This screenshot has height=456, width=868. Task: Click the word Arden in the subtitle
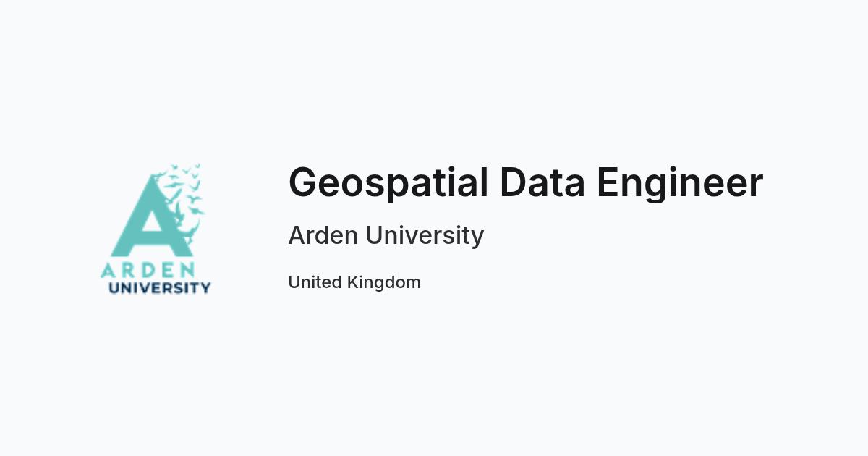coord(323,235)
